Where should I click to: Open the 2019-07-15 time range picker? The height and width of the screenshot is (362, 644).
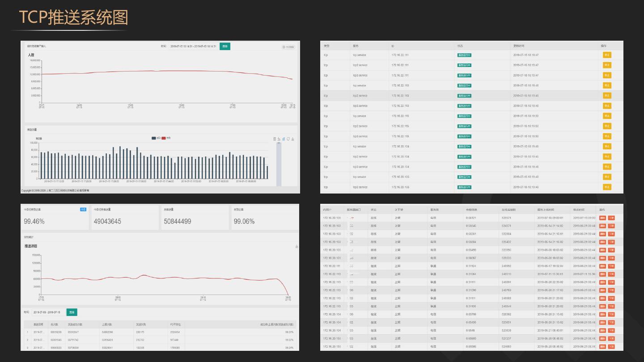pyautogui.click(x=193, y=46)
